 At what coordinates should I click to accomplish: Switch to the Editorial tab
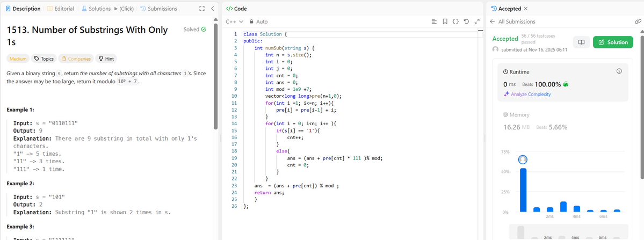[60, 9]
